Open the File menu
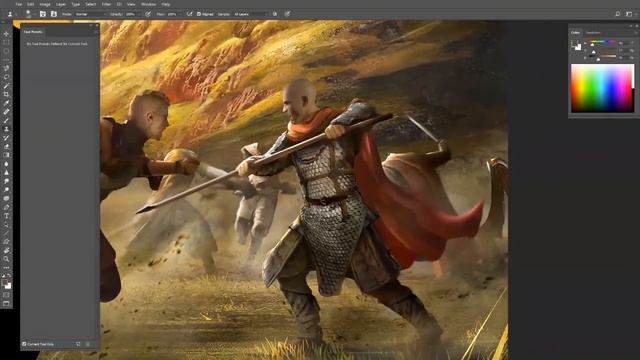Image resolution: width=640 pixels, height=360 pixels. (18, 4)
